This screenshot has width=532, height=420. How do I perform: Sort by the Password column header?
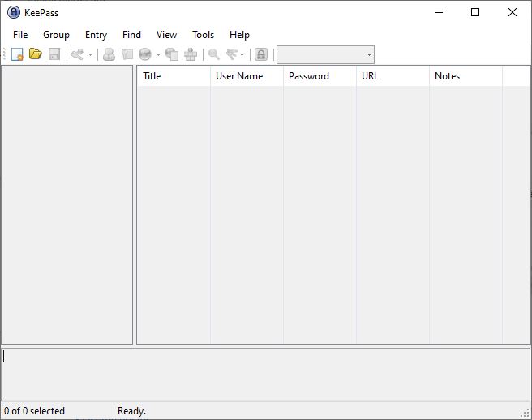click(320, 76)
